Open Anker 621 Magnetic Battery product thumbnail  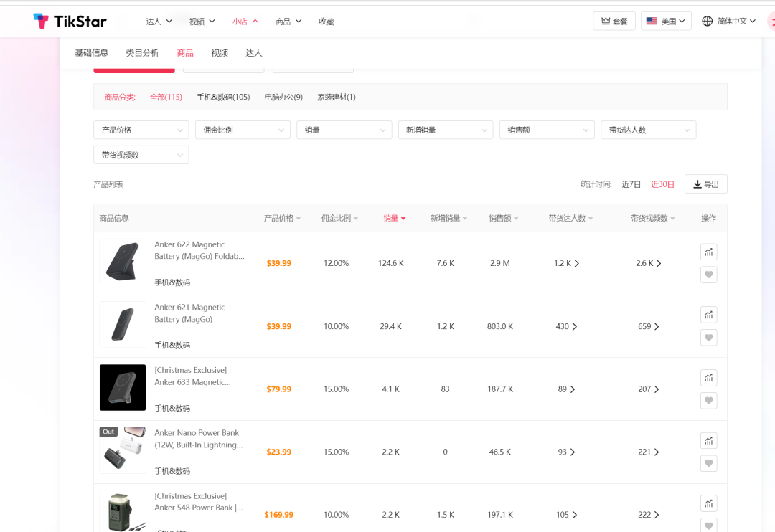(x=123, y=325)
